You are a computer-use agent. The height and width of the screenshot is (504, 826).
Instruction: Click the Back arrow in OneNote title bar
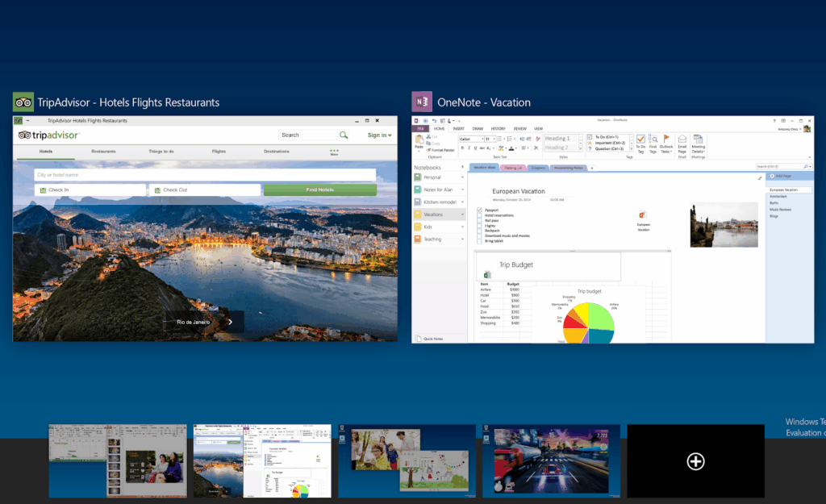click(425, 121)
